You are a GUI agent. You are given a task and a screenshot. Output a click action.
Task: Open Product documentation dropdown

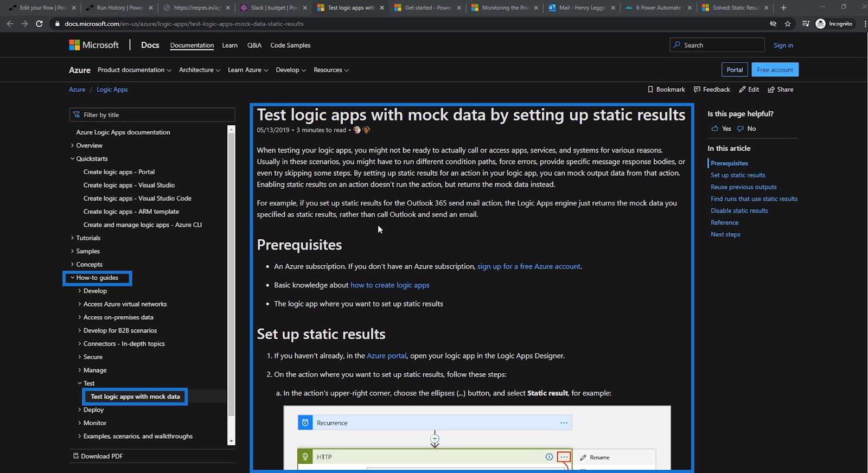tap(135, 70)
